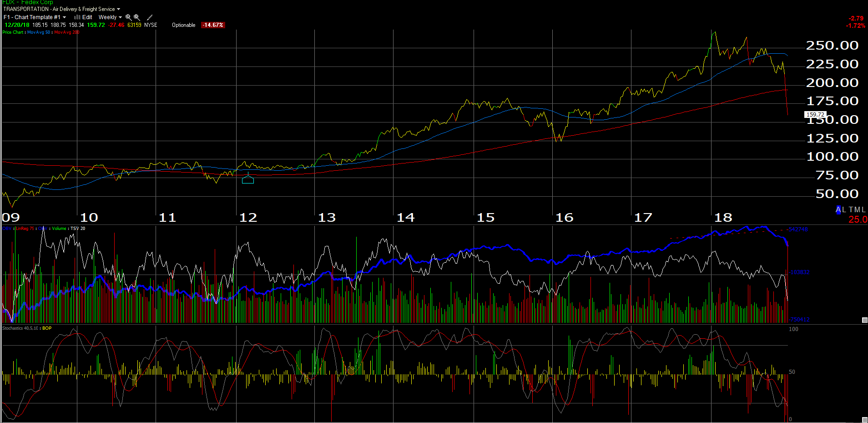Click the 159.72 current price tag
This screenshot has width=868, height=423.
[x=815, y=115]
